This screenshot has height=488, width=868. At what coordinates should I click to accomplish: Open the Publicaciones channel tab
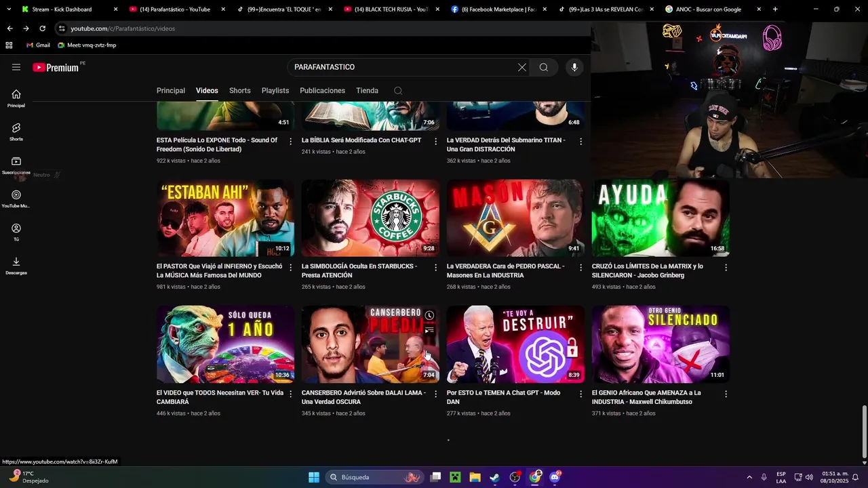(323, 91)
